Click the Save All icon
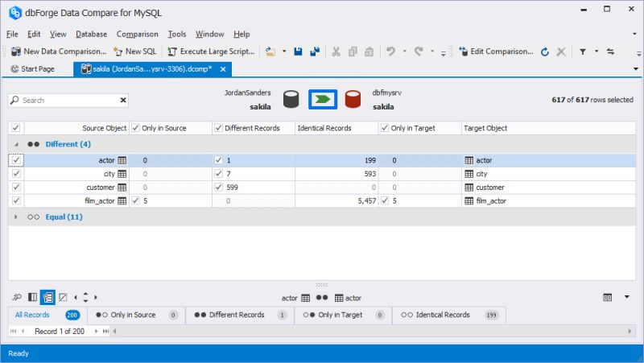 (x=315, y=52)
